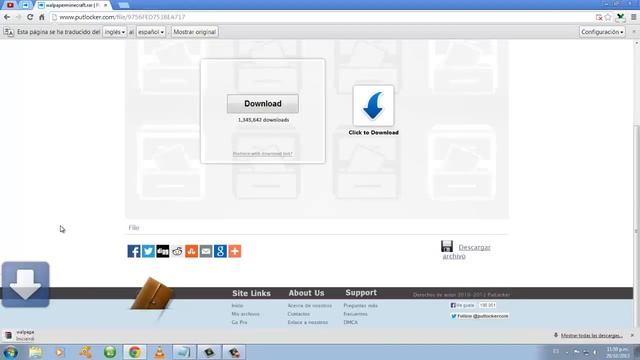Bookmark this page with the star icon
The image size is (640, 360).
pos(608,17)
